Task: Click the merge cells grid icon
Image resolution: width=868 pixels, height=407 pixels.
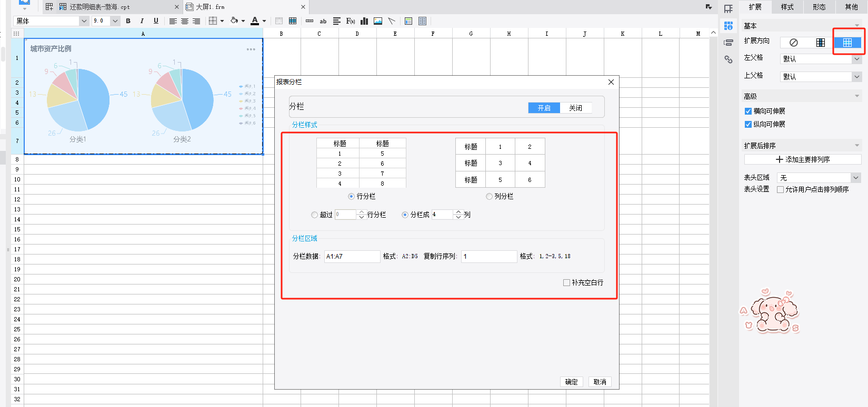Action: point(293,21)
